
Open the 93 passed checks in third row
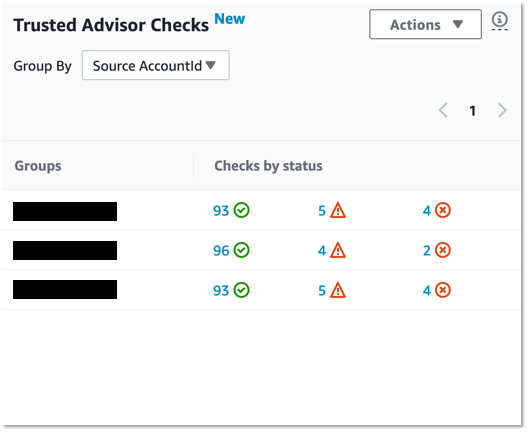(221, 290)
